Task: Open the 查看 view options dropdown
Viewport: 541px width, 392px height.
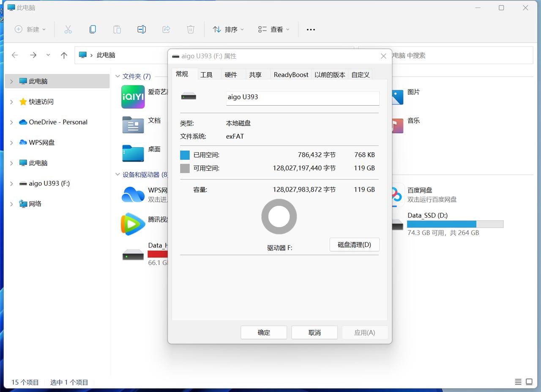Action: click(x=273, y=29)
